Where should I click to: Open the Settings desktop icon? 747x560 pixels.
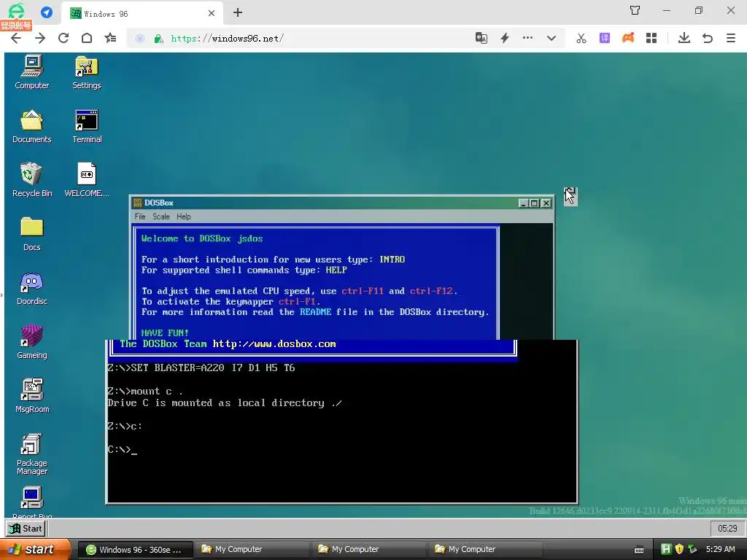click(87, 72)
